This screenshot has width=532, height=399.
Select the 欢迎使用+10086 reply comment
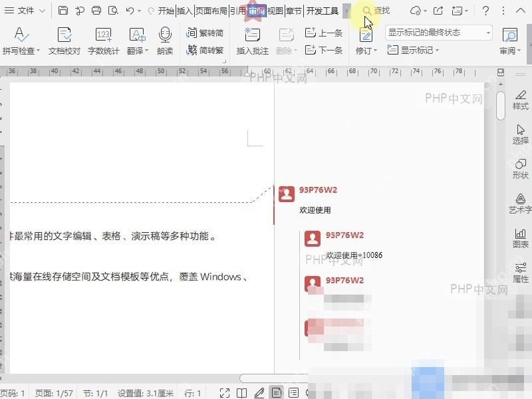click(x=354, y=255)
